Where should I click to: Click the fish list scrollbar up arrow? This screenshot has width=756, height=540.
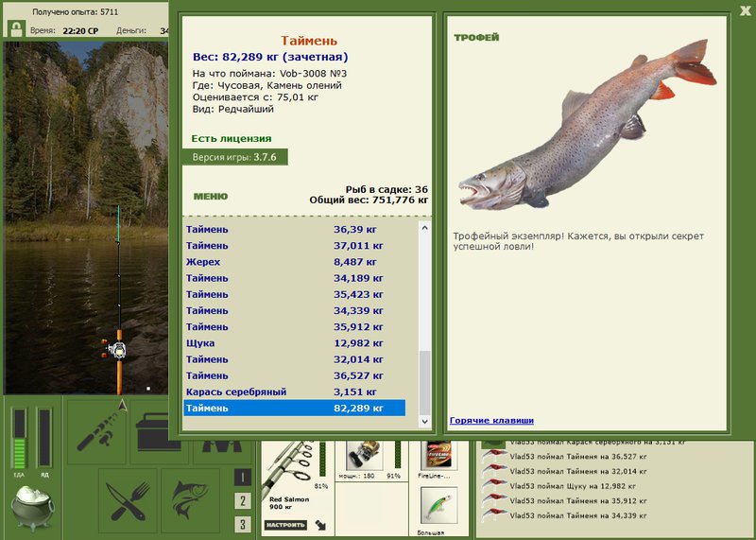coord(424,227)
